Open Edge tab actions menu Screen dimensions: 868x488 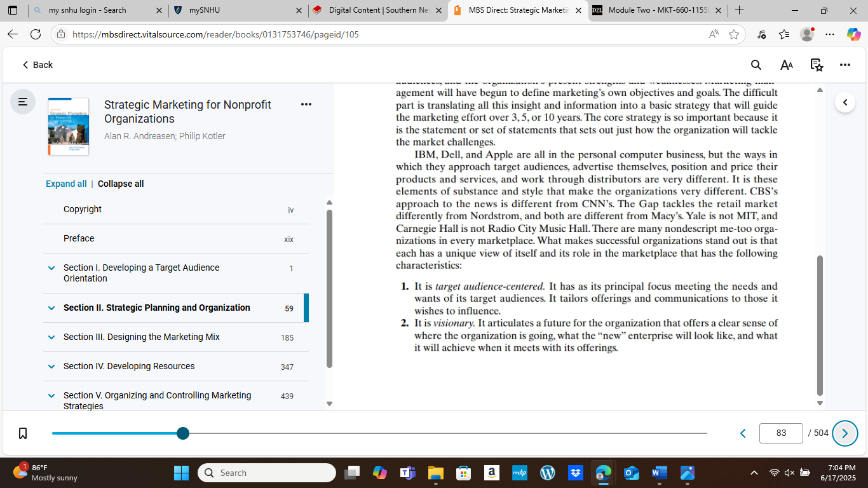tap(13, 10)
